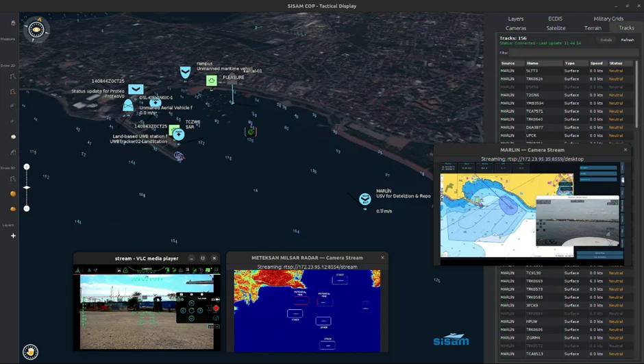Select track row YMB3594

(x=567, y=103)
